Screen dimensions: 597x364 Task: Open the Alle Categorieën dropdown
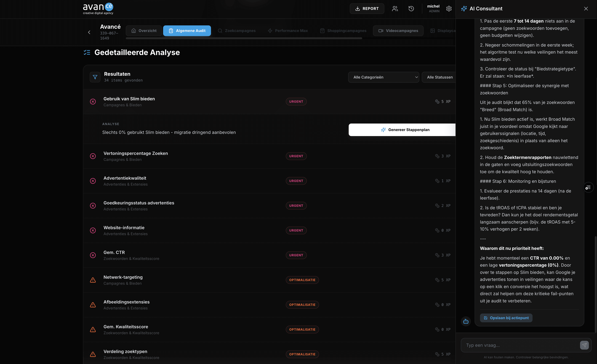point(384,77)
